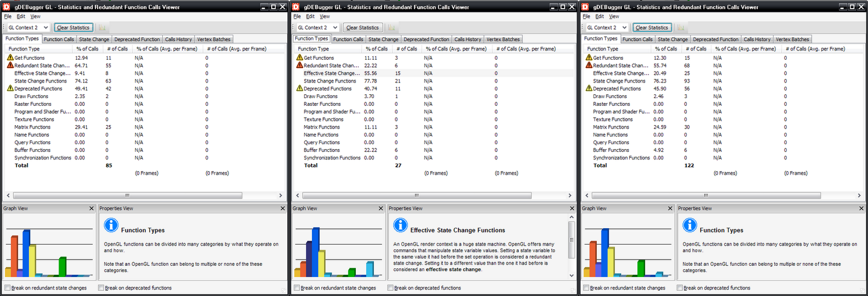Viewport: 868px width, 296px height.
Task: Switch to Deprecated Function tab in right window
Action: click(716, 39)
